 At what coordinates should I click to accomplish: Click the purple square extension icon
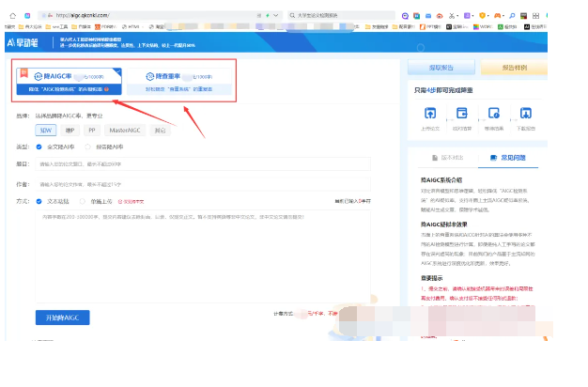click(467, 16)
